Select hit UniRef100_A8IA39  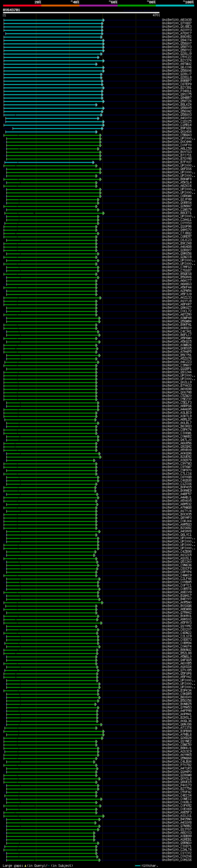pyautogui.click(x=177, y=20)
